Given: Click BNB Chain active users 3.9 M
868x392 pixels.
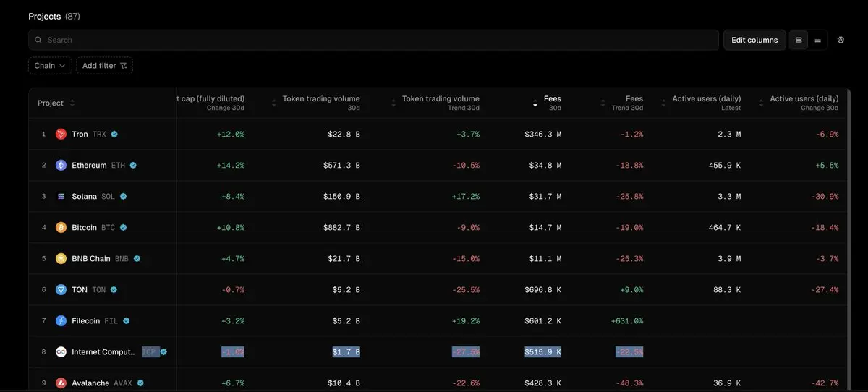Looking at the screenshot, I should 728,259.
